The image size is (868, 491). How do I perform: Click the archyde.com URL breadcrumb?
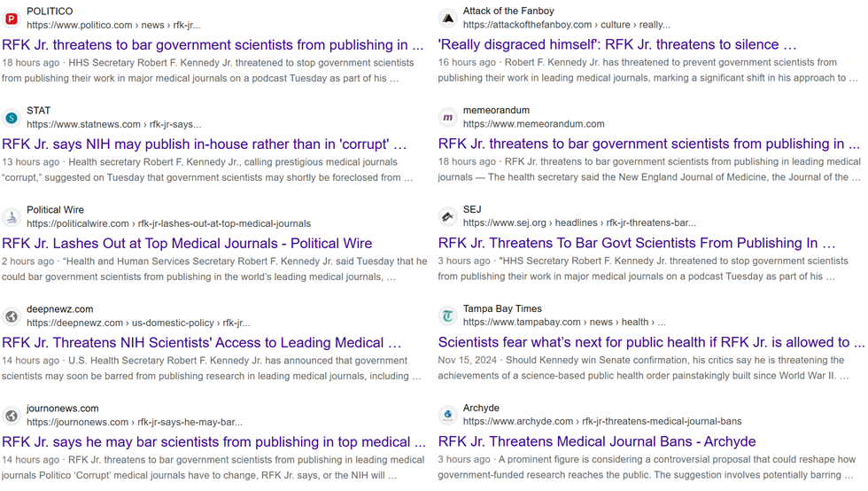tap(602, 421)
